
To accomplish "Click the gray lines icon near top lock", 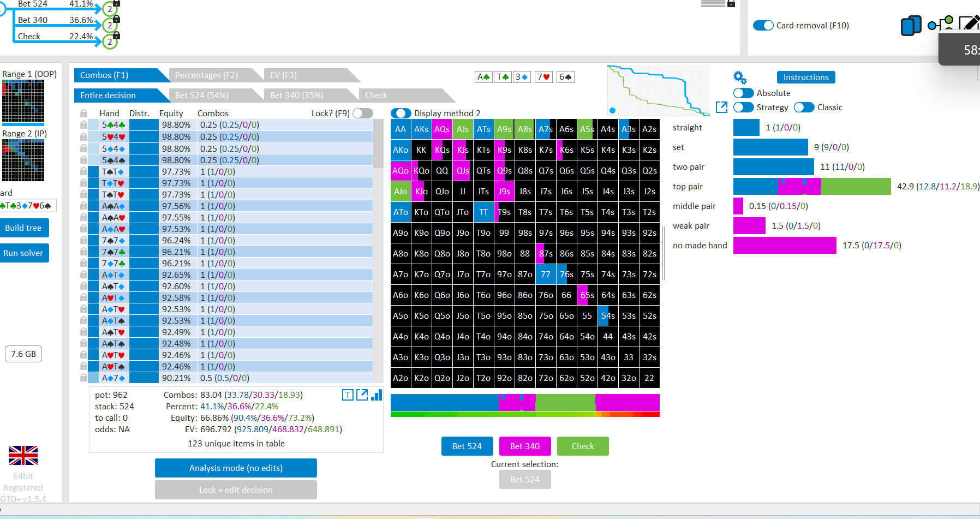I will 713,3.
